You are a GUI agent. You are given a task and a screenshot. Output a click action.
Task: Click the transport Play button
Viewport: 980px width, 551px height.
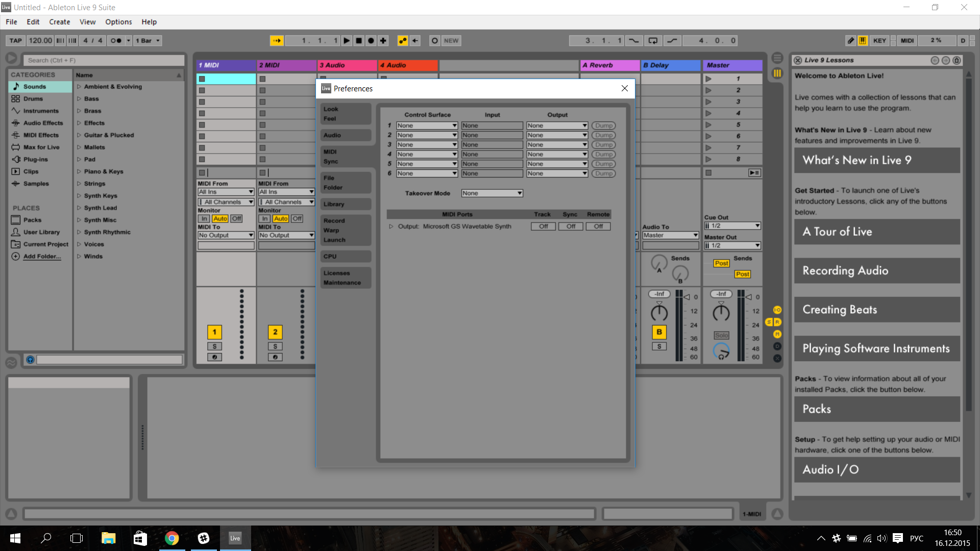(x=347, y=41)
